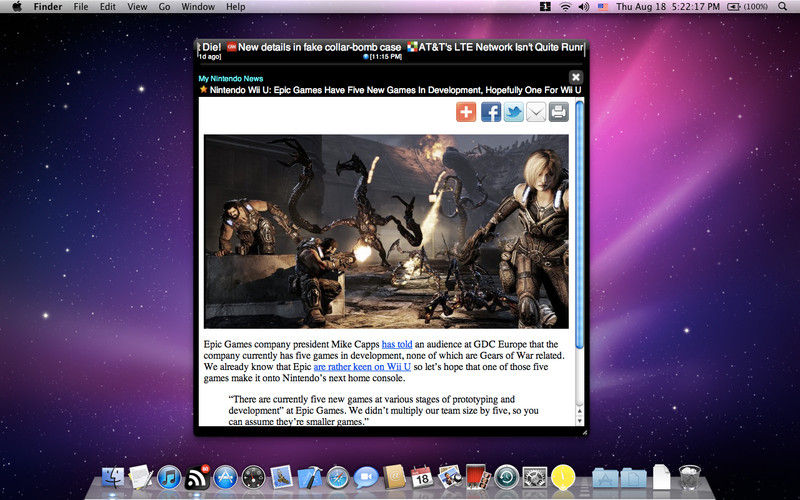
Task: Click the volume icon in menu bar
Action: (x=584, y=7)
